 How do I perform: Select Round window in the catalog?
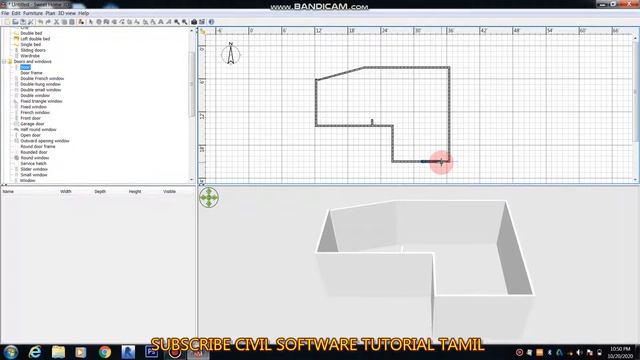click(x=35, y=158)
